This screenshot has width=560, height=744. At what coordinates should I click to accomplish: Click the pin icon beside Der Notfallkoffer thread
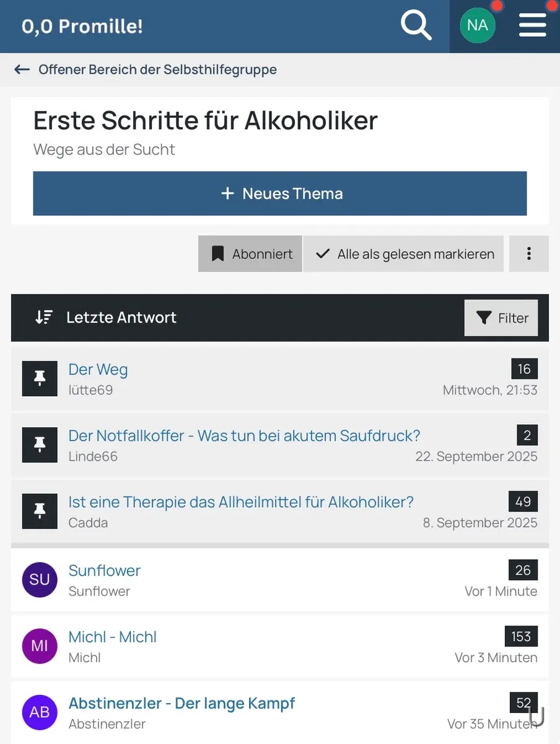[40, 445]
